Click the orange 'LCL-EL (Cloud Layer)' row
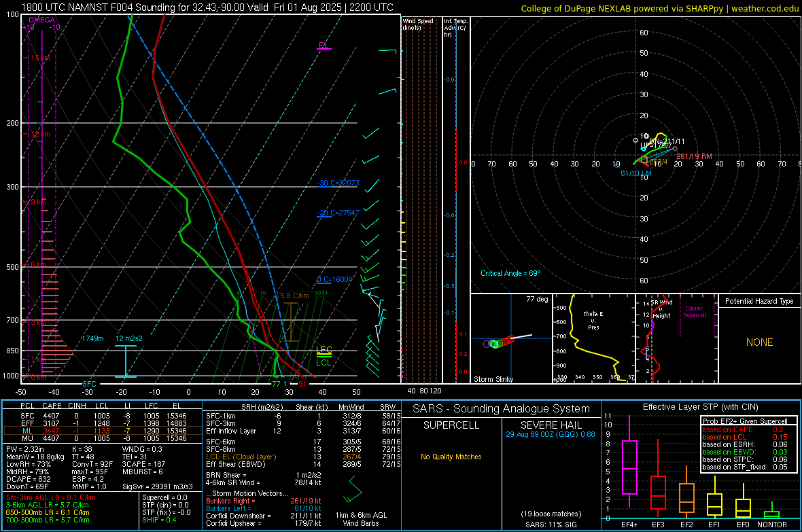 point(302,457)
